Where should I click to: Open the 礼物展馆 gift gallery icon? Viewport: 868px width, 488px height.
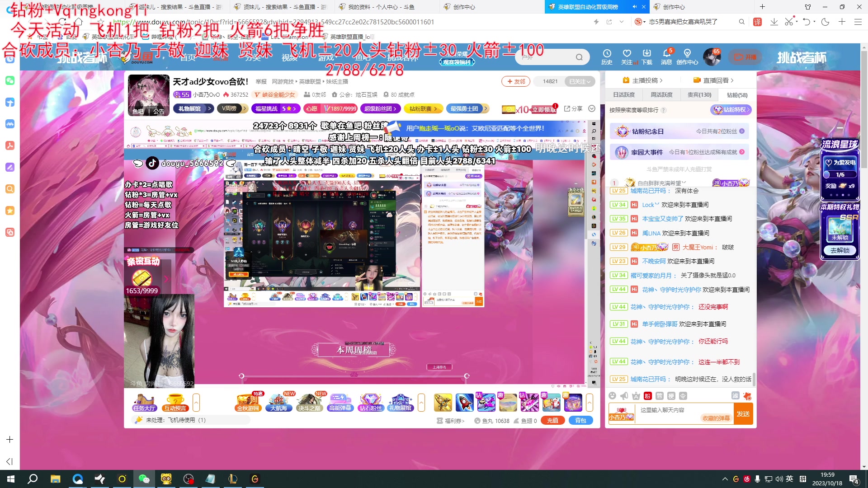click(x=401, y=402)
